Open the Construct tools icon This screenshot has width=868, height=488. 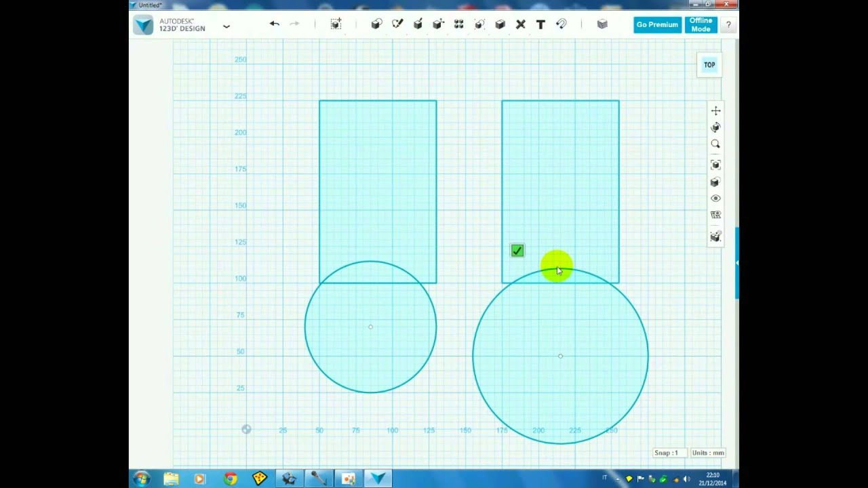click(418, 24)
